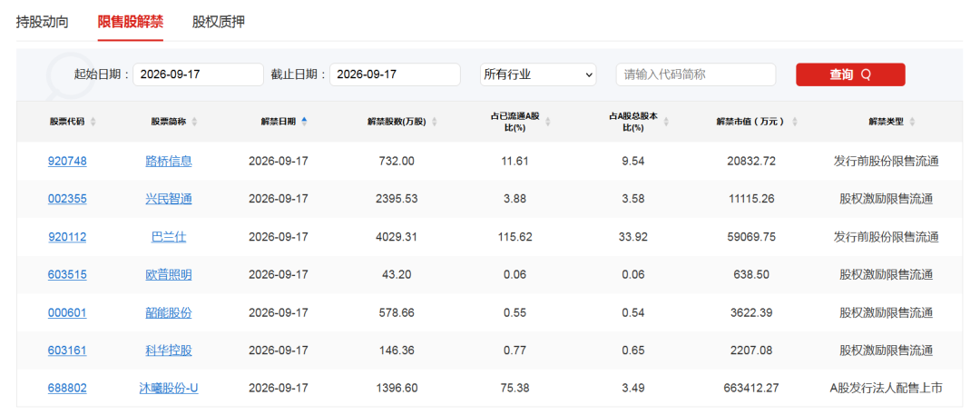Switch to 持股动向 tab
This screenshot has width=980, height=415.
(42, 23)
